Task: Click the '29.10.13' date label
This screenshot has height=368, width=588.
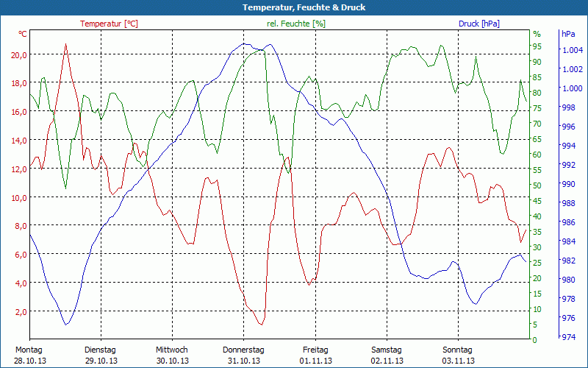Action: 101,361
